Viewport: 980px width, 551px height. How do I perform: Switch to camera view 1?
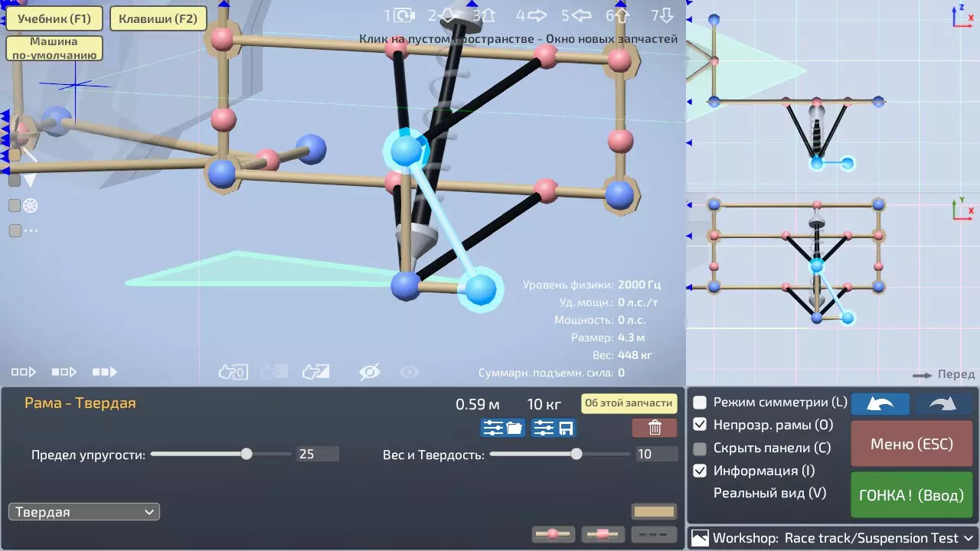pos(400,15)
